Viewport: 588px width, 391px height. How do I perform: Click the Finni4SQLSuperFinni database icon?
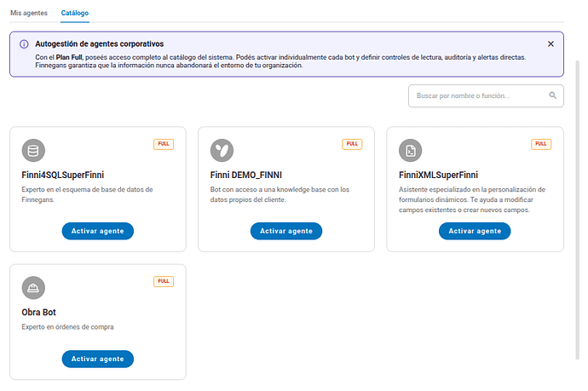(x=33, y=150)
